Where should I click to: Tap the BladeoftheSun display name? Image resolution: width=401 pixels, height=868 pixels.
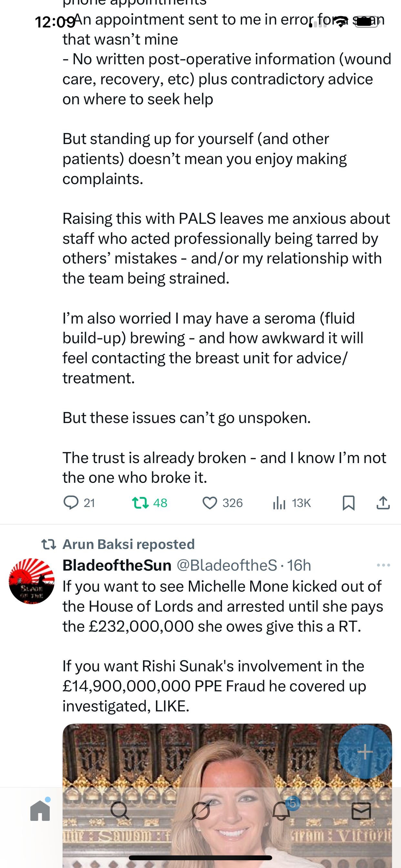click(117, 565)
